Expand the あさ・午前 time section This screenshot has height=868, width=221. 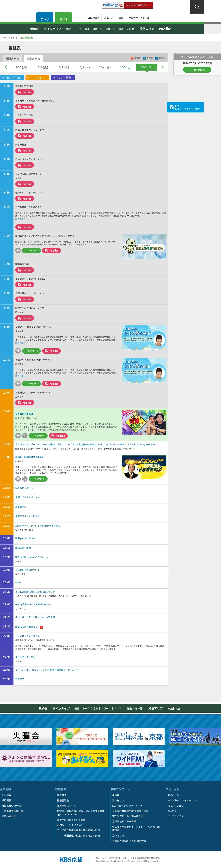[x=12, y=78]
